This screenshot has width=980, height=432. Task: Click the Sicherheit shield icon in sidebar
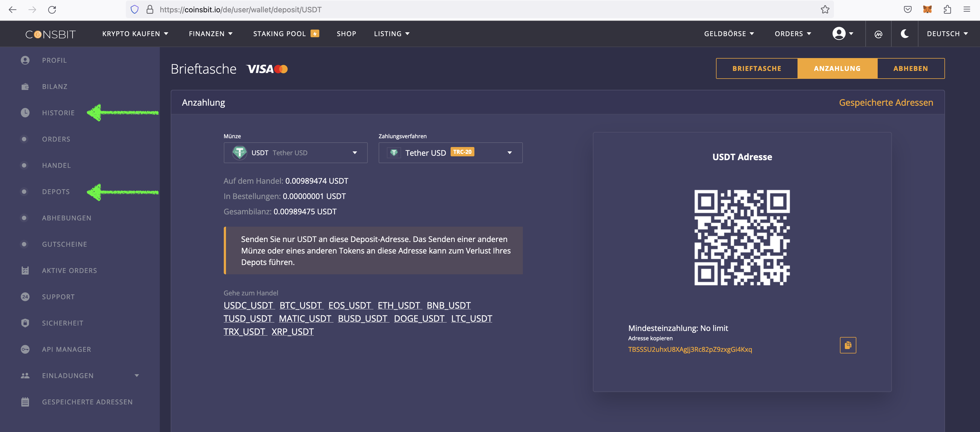[x=25, y=323]
